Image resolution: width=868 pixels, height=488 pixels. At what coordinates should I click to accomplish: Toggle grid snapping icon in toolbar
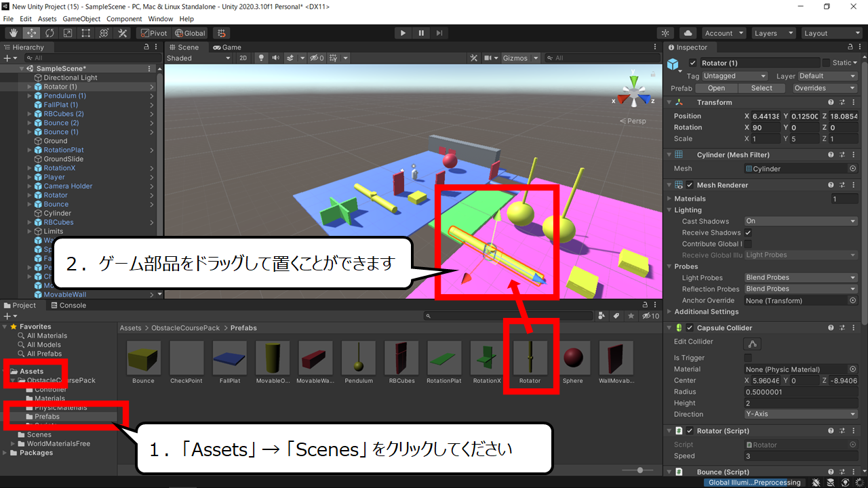click(x=221, y=33)
